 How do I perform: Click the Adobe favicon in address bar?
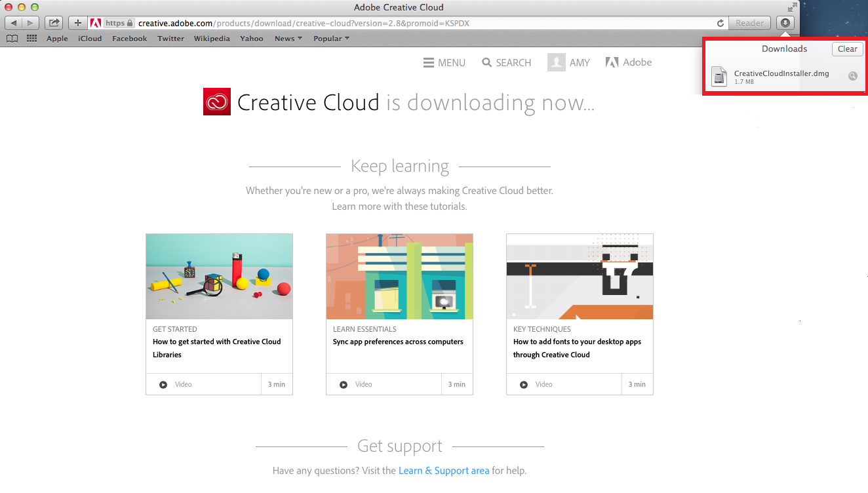95,23
